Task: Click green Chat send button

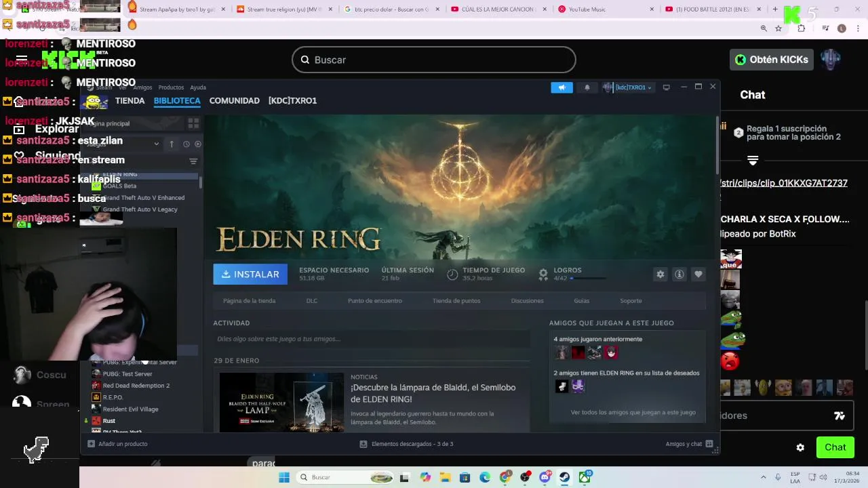Action: coord(835,447)
